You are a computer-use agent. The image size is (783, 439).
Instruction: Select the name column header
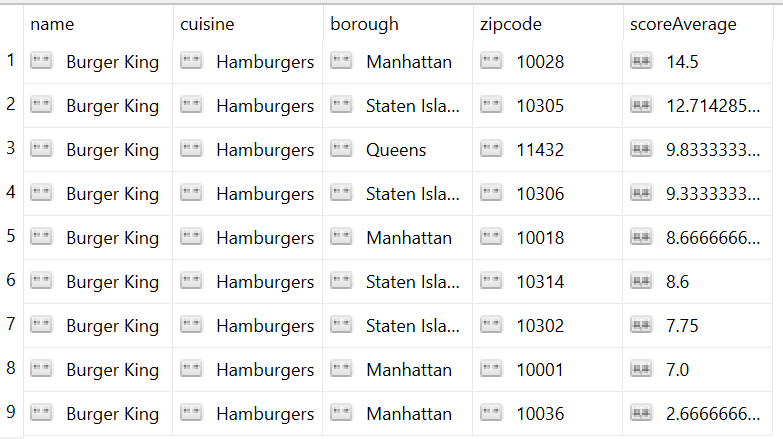pos(53,24)
